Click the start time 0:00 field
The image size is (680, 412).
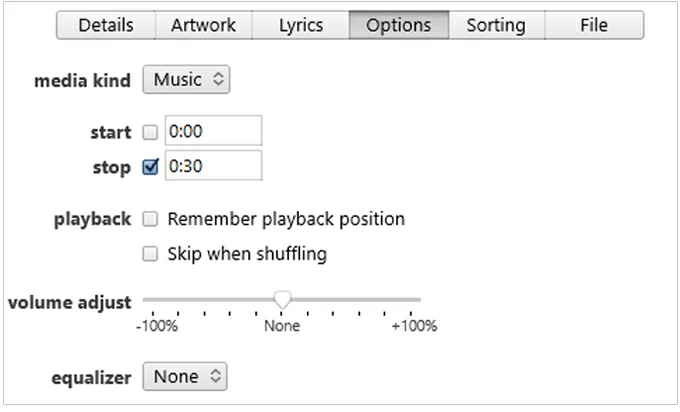(213, 131)
